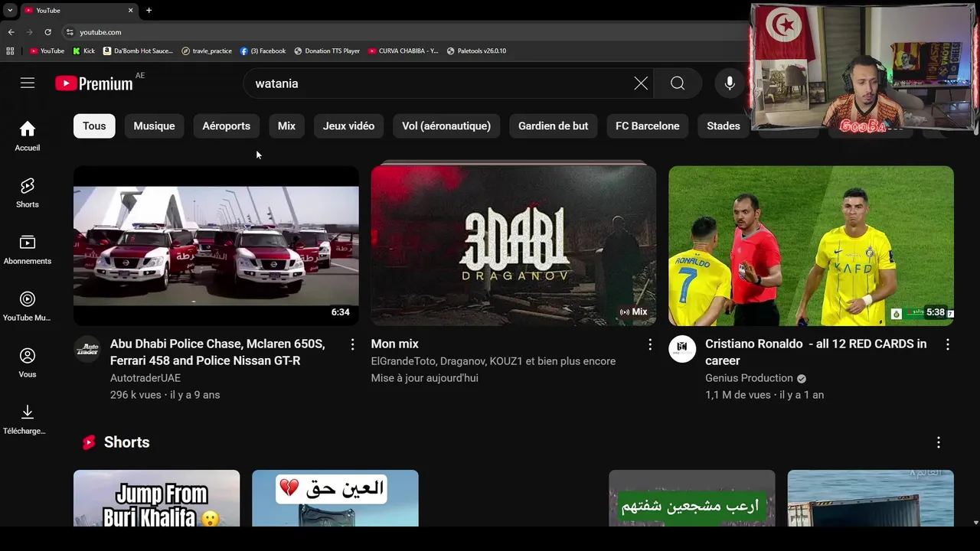
Task: Click the AutotraderUAE channel avatar
Action: coord(87,349)
